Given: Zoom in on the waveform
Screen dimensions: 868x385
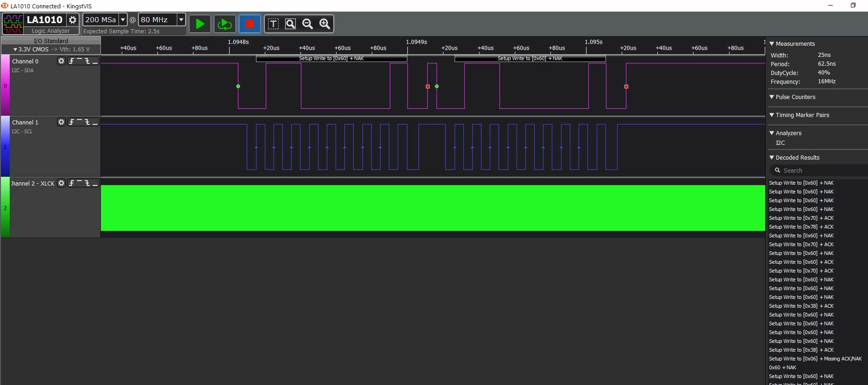Looking at the screenshot, I should click(x=325, y=24).
